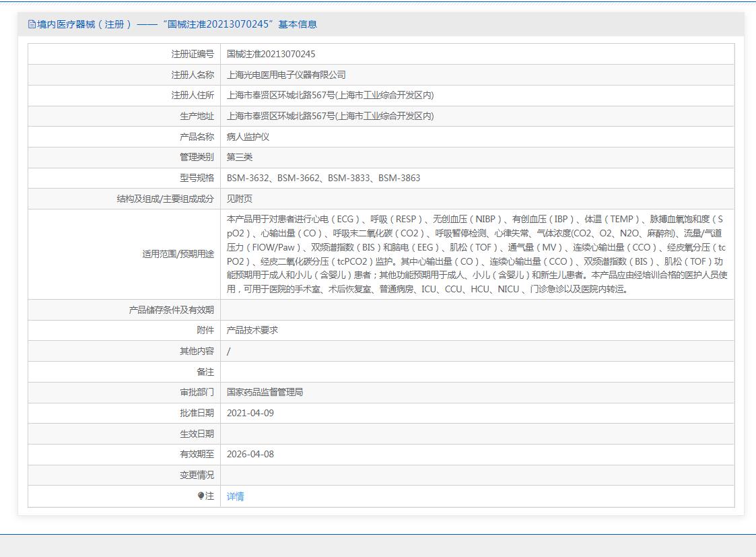Click the 生效日期 label
This screenshot has height=557, width=756.
pyautogui.click(x=197, y=434)
